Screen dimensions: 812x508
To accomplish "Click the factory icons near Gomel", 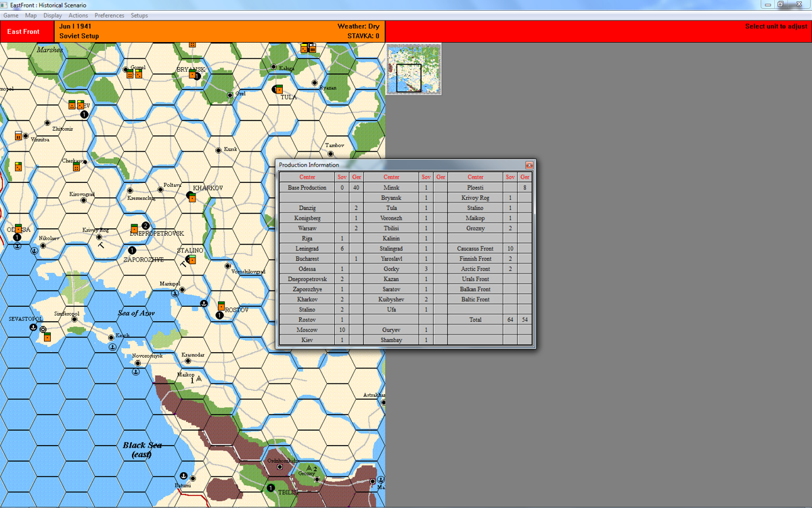I will [135, 74].
